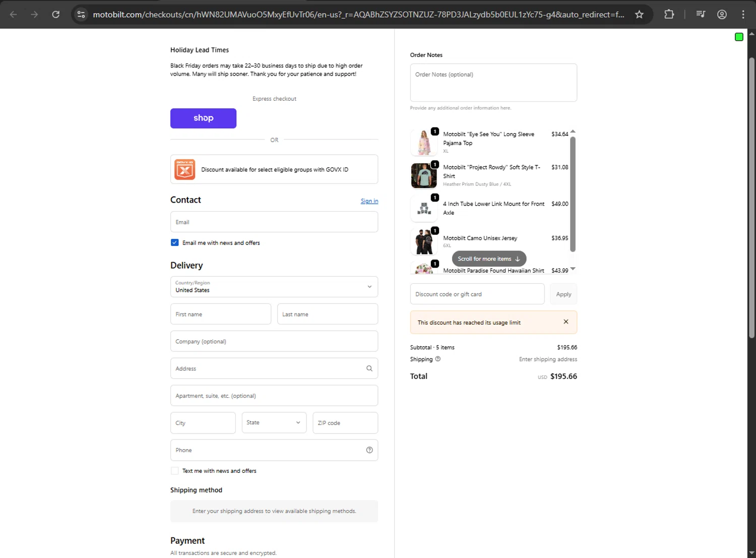Click the address search magnifier icon
756x558 pixels.
(x=369, y=368)
